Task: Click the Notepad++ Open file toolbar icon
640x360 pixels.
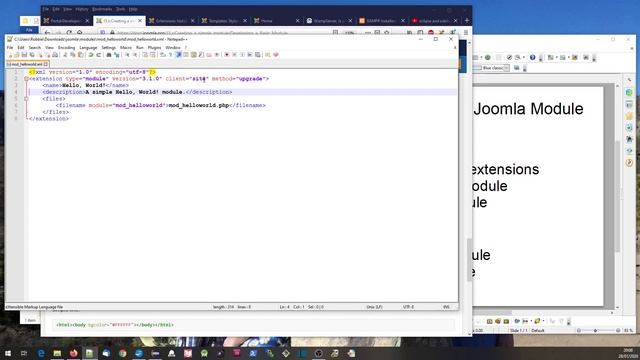Action: (x=17, y=55)
